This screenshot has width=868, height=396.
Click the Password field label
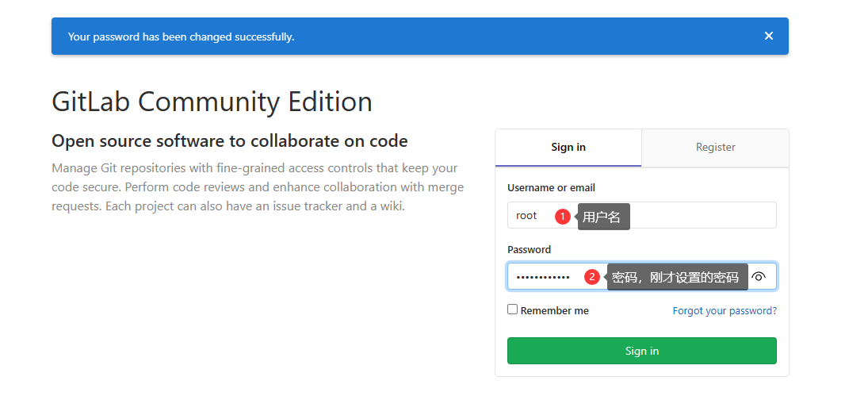coord(530,249)
